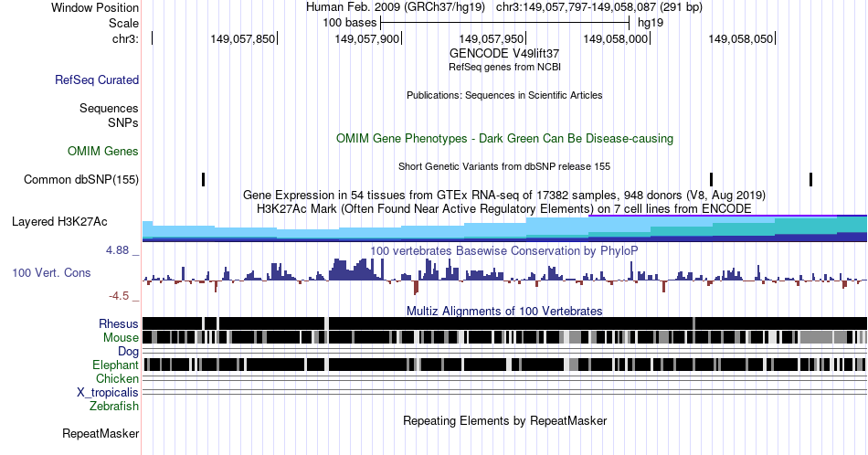Click Repeating Elements by RepeatMasker title

tap(504, 420)
